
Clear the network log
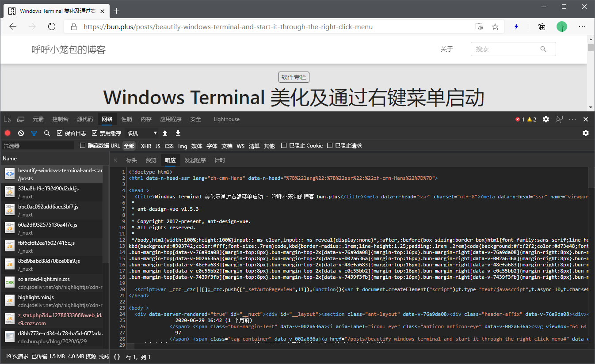(21, 133)
